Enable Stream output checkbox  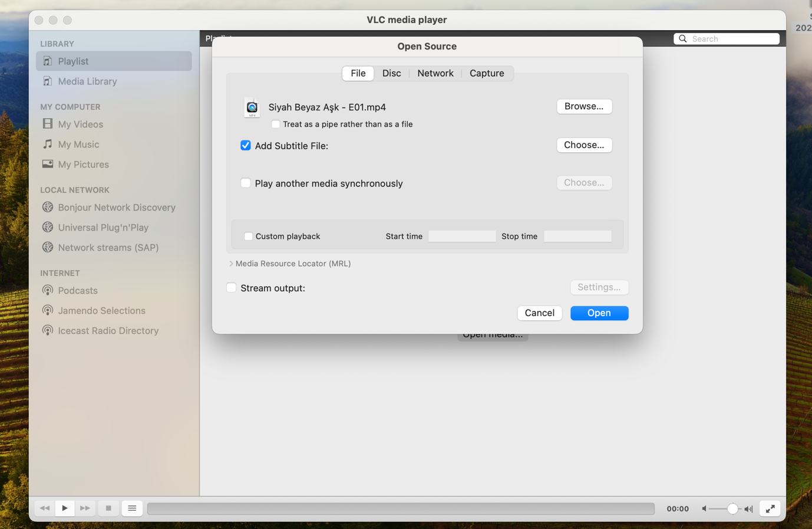[x=232, y=287]
